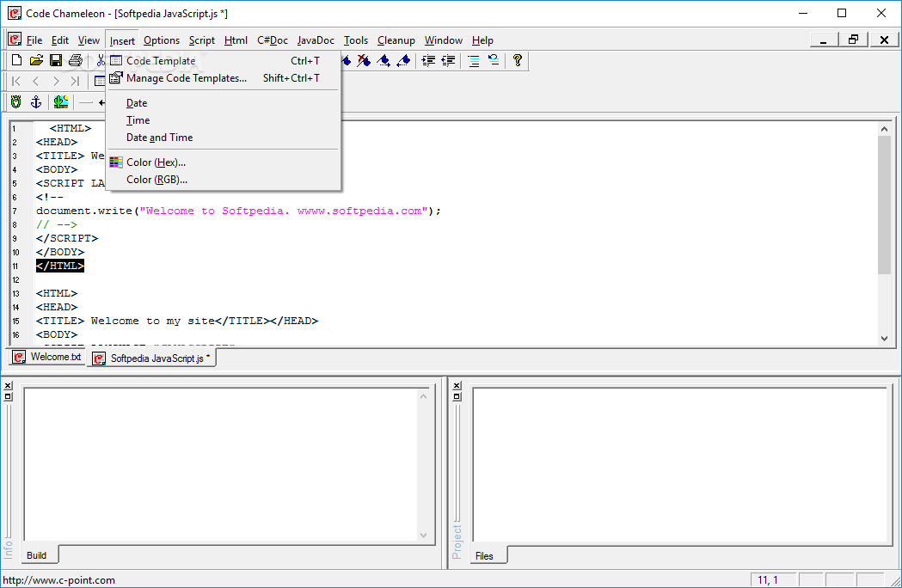Viewport: 902px width, 588px height.
Task: Click the editor vertical scrollbar thumb
Action: click(x=884, y=205)
